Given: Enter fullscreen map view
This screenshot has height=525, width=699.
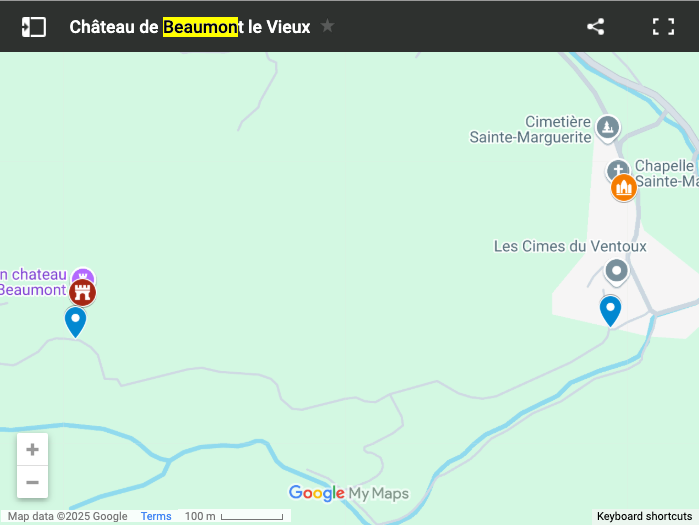Looking at the screenshot, I should pos(663,27).
